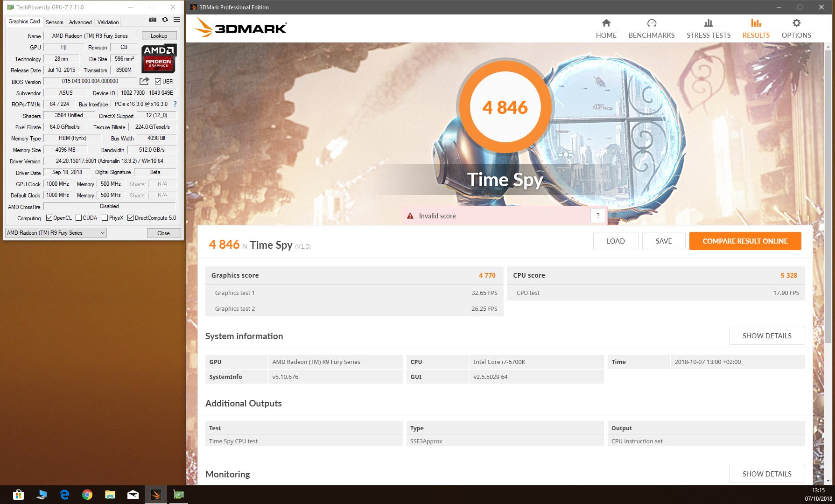Click the invalid score warning triangle

(410, 216)
